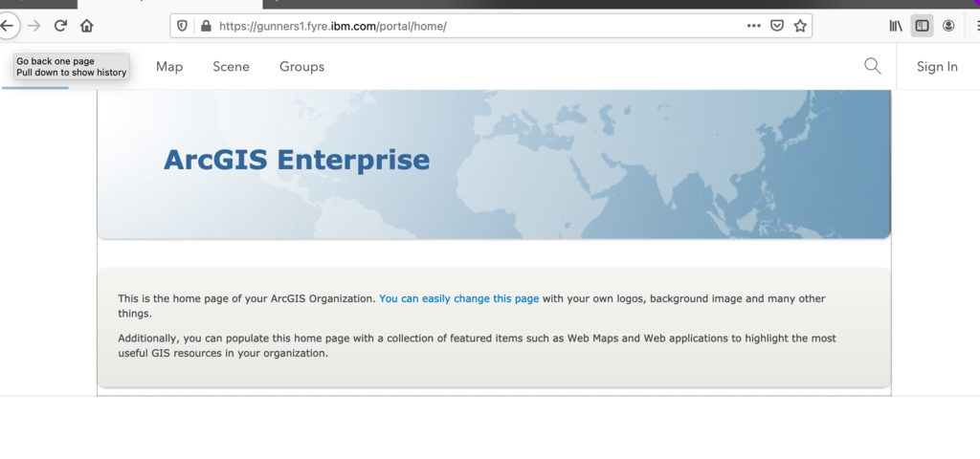
Task: Click Sign In link
Action: (937, 67)
